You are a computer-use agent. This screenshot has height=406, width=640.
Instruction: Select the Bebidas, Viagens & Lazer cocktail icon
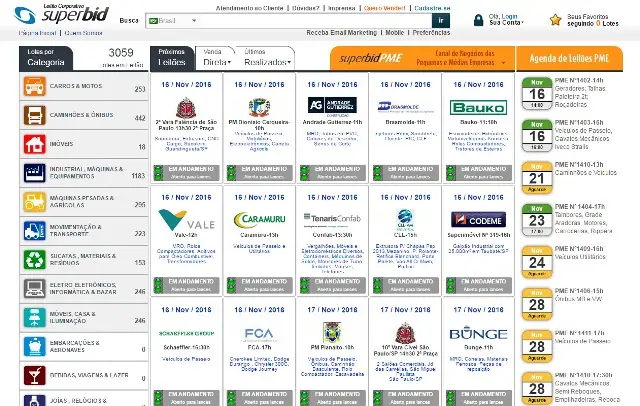34,375
